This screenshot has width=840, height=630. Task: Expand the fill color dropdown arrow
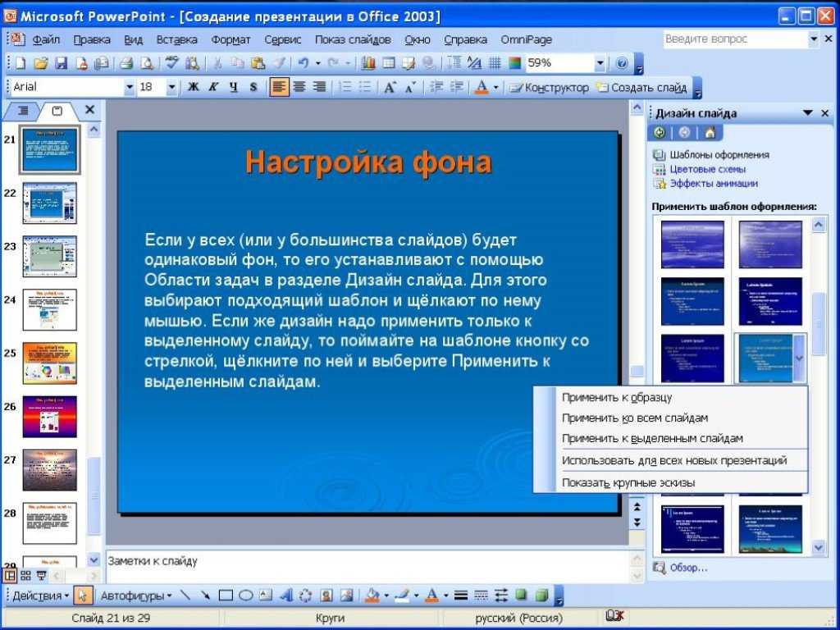(386, 596)
